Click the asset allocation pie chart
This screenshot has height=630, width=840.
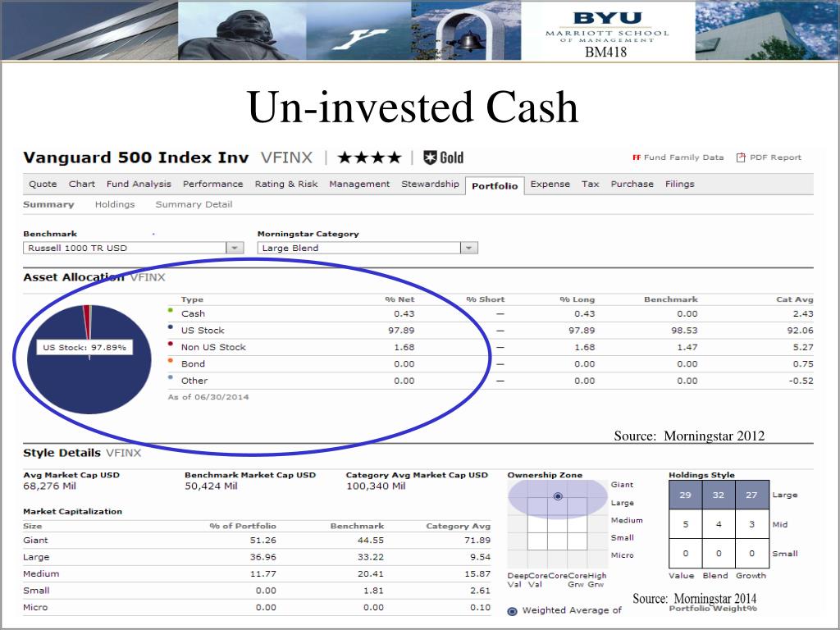(89, 359)
